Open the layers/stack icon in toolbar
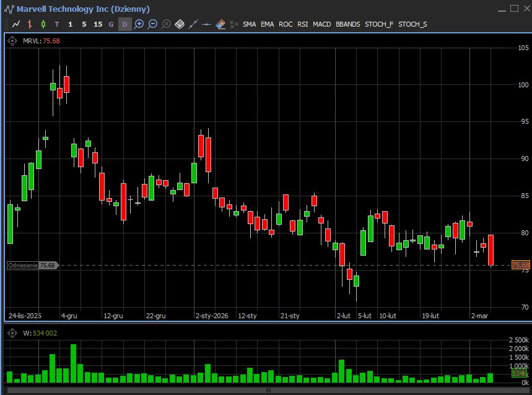The height and width of the screenshot is (395, 532). (180, 24)
